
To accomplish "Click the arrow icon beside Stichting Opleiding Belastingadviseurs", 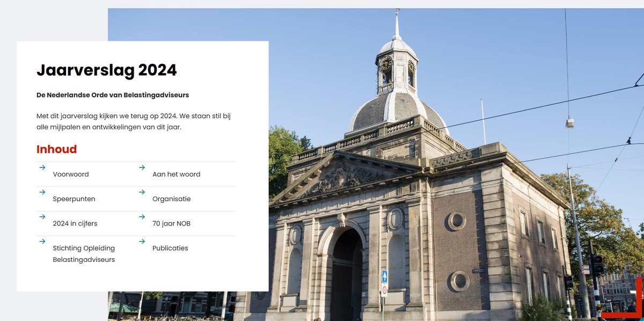I will point(42,242).
